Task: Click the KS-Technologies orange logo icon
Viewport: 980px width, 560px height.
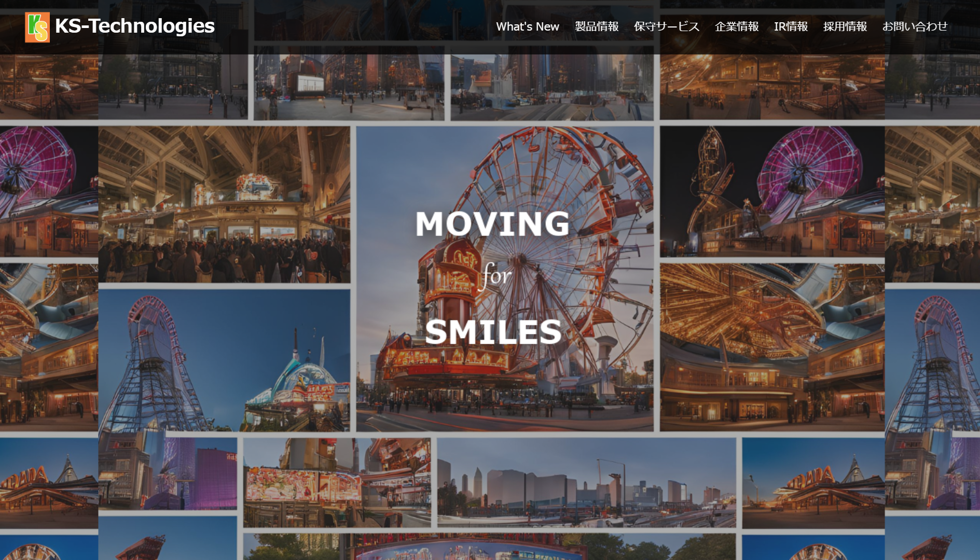Action: (x=37, y=27)
